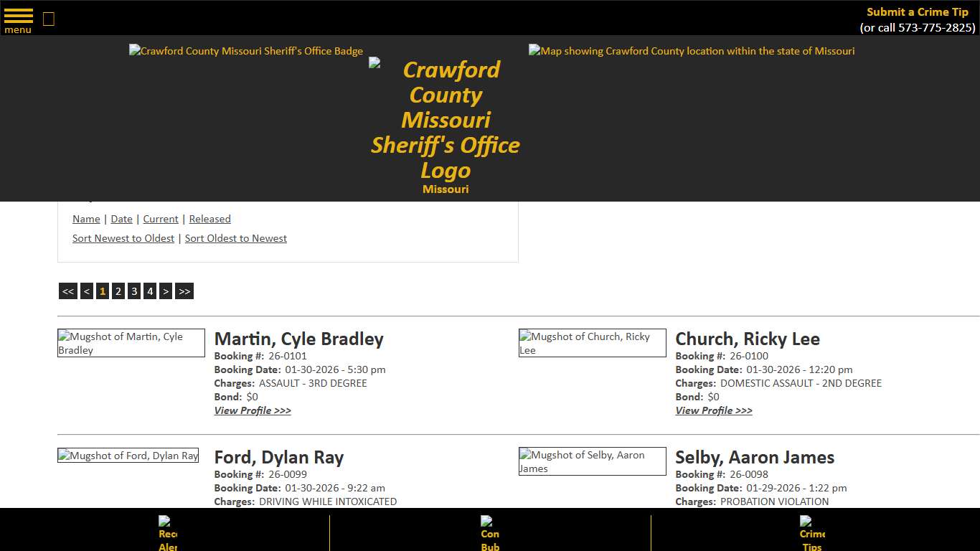Open the hamburger menu
The image size is (980, 551).
[x=18, y=18]
